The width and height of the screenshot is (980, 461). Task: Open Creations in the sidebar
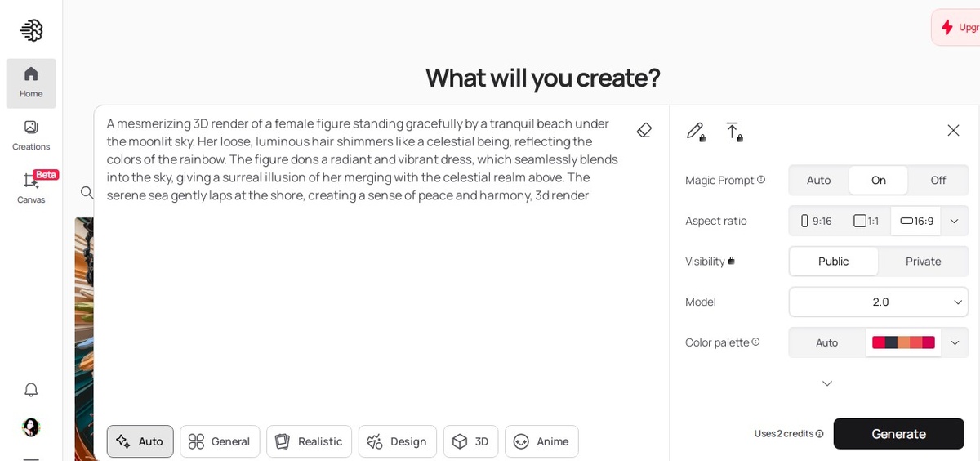31,135
